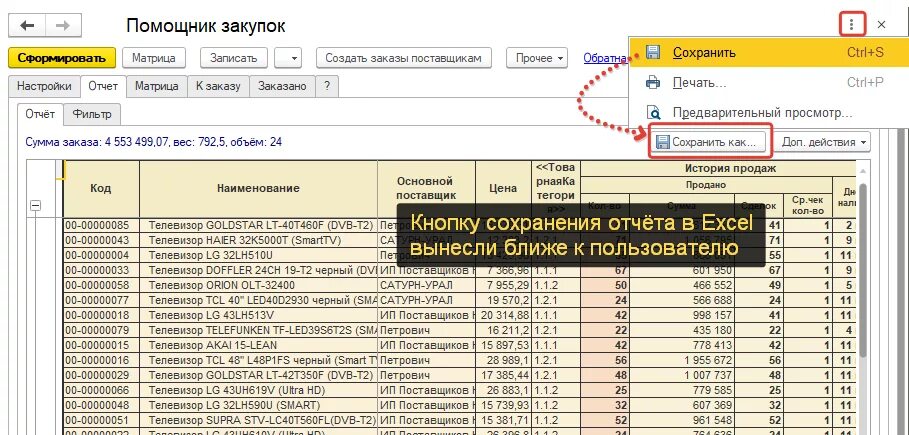Screen dimensions: 909x435
Task: Switch to the Заказано tab
Action: click(x=282, y=86)
